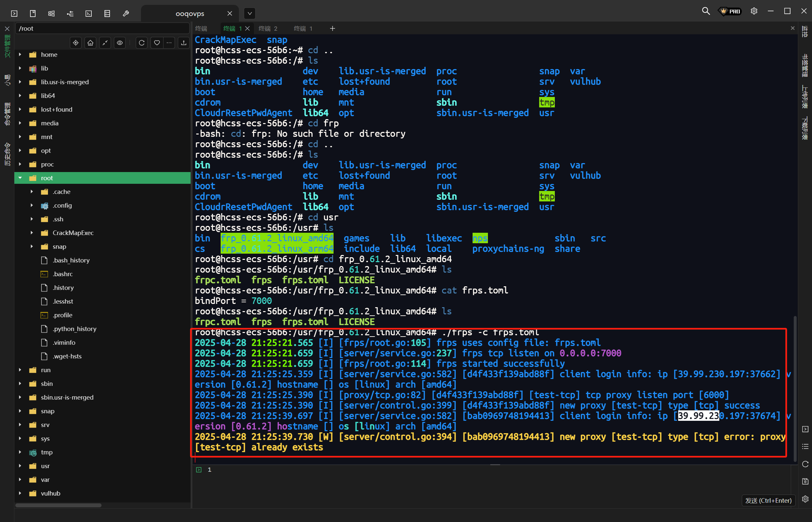Click the wrench tools icon in top toolbar
Viewport: 812px width, 522px height.
(126, 14)
